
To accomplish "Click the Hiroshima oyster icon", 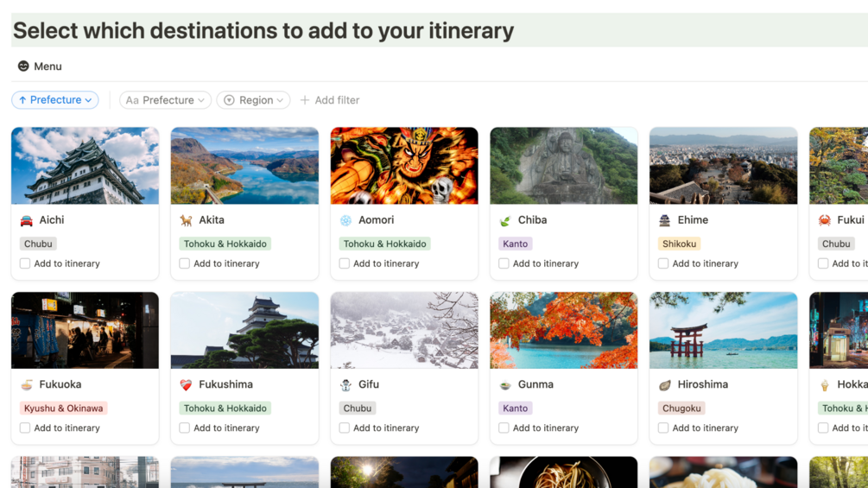I will coord(664,384).
